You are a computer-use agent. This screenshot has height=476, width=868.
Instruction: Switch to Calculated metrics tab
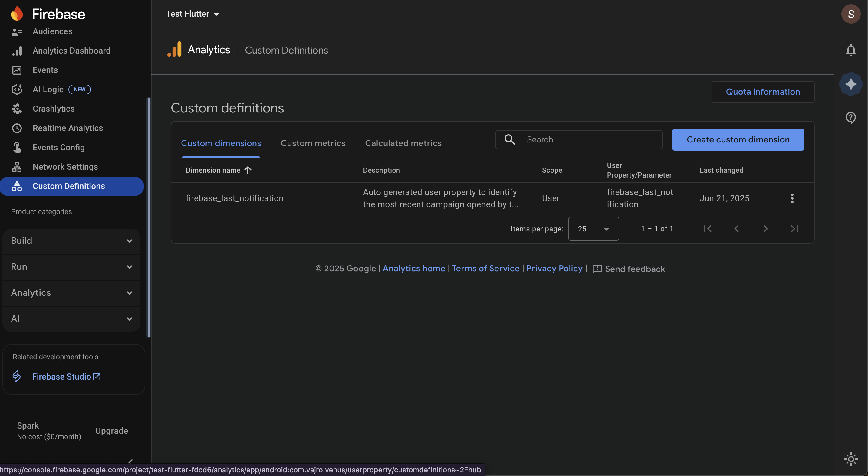(403, 143)
